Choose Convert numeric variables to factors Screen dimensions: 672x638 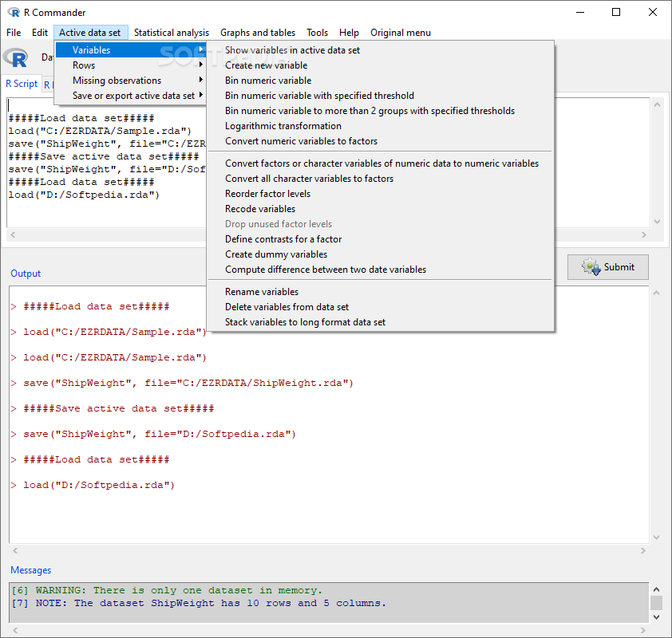coord(381,141)
